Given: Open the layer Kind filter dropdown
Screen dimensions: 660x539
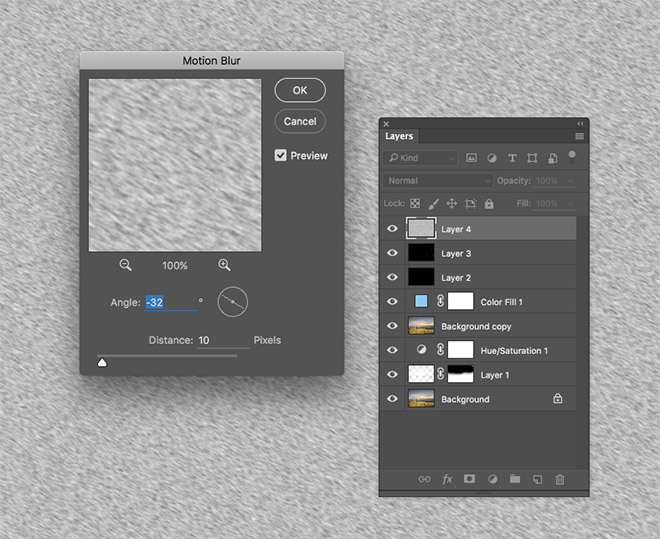Looking at the screenshot, I should 421,158.
